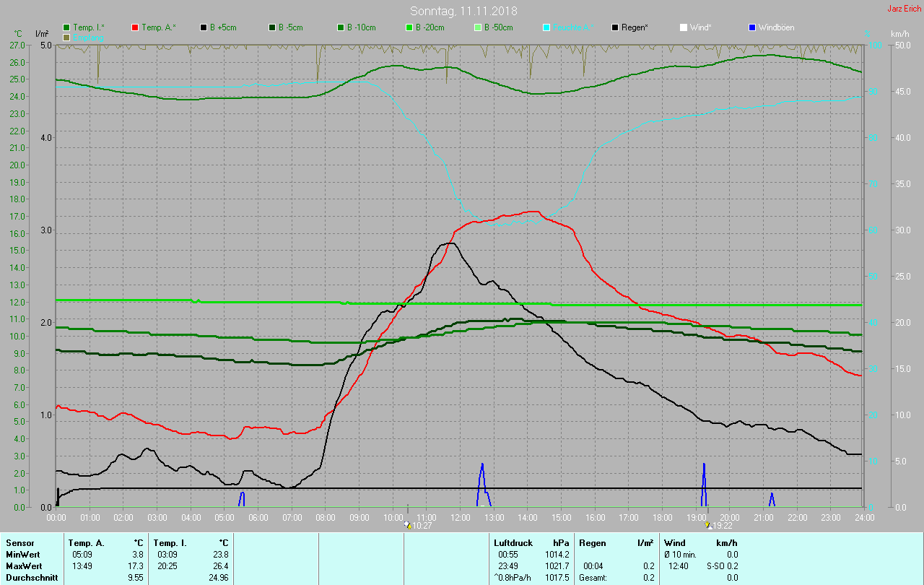The width and height of the screenshot is (924, 585).
Task: Click the Jarz Erich label
Action: click(x=904, y=9)
